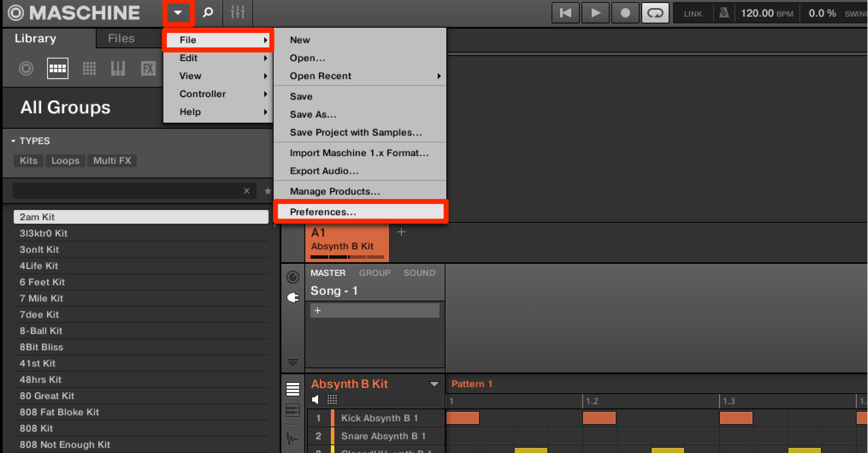
Task: Enable Ableton LINK
Action: pos(693,14)
